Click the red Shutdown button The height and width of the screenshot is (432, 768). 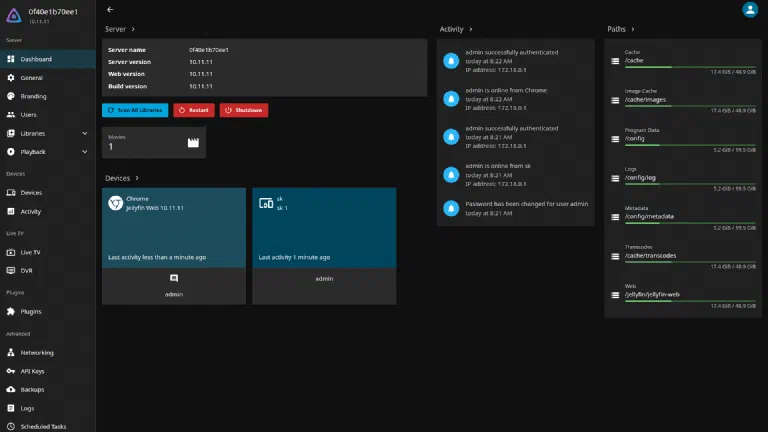point(244,110)
